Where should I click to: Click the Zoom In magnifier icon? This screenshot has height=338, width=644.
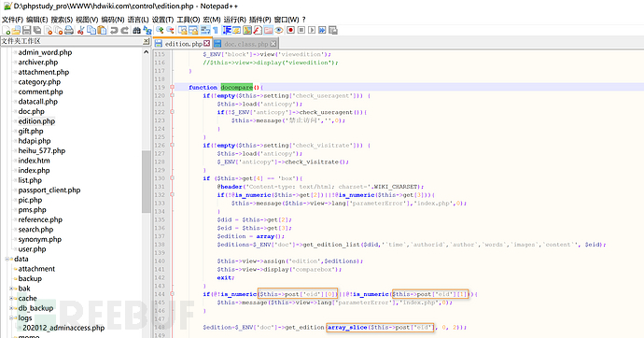pyautogui.click(x=160, y=30)
